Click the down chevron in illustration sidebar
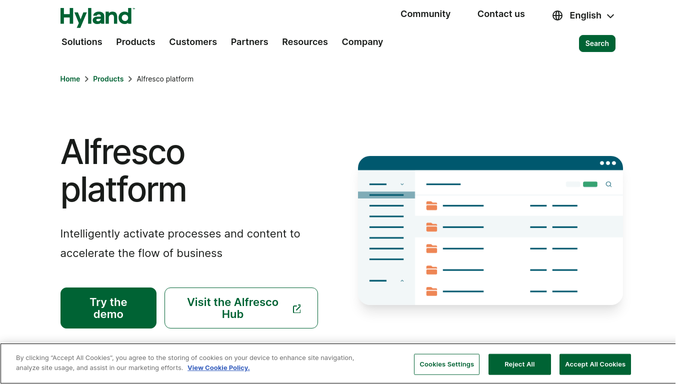This screenshot has height=384, width=683. (402, 184)
